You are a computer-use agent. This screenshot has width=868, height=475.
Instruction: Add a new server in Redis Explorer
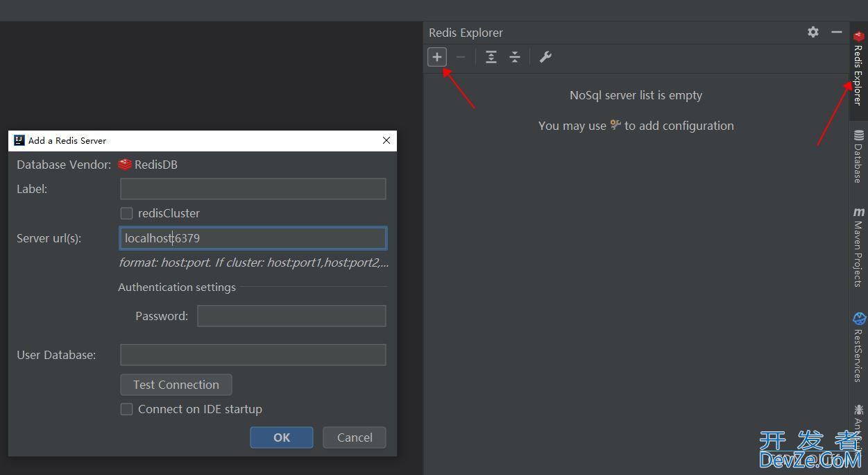pos(437,57)
